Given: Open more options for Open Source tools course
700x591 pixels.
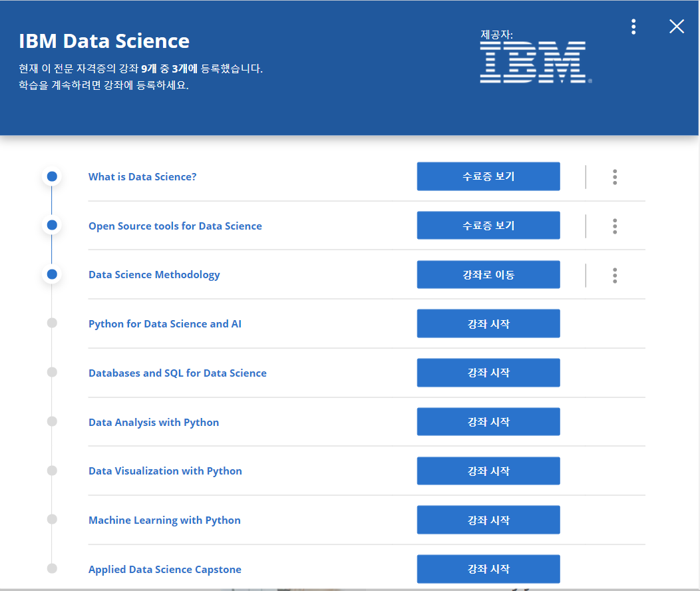Looking at the screenshot, I should pos(615,226).
